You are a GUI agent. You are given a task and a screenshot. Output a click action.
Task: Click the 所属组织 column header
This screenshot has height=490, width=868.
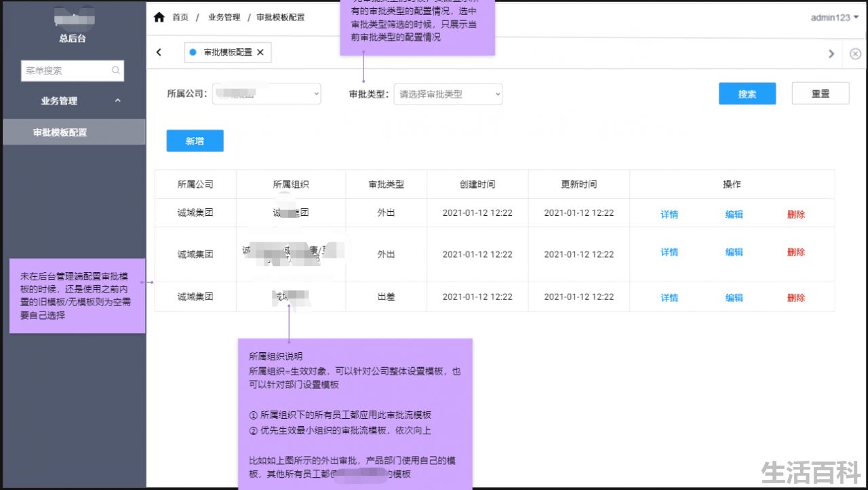tap(291, 185)
